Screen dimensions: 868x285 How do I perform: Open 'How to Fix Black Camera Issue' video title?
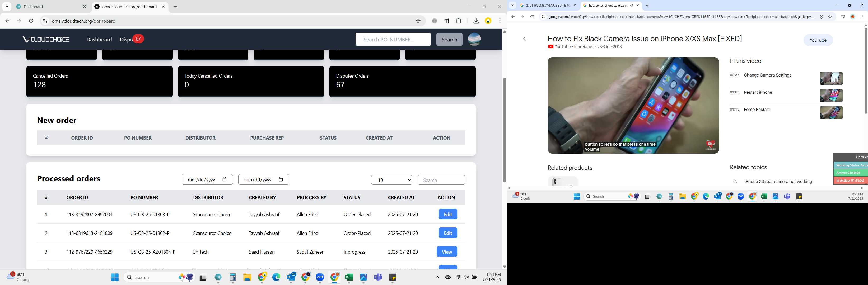645,39
